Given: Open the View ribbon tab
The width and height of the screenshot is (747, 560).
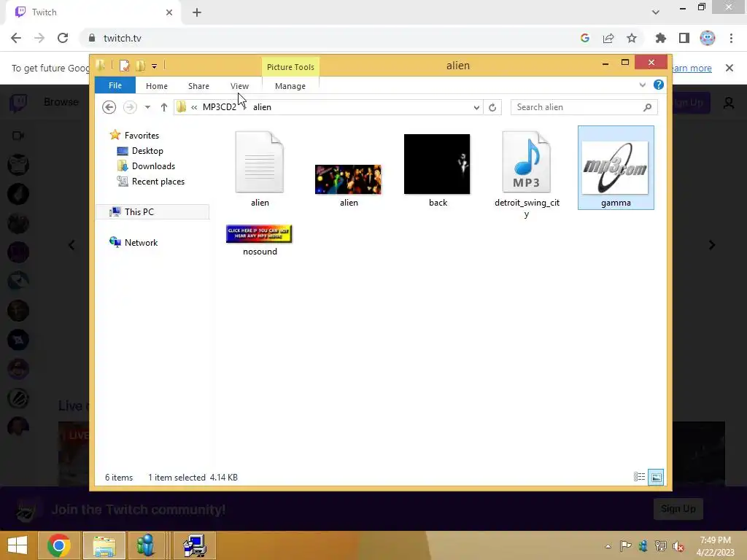Looking at the screenshot, I should tap(239, 86).
